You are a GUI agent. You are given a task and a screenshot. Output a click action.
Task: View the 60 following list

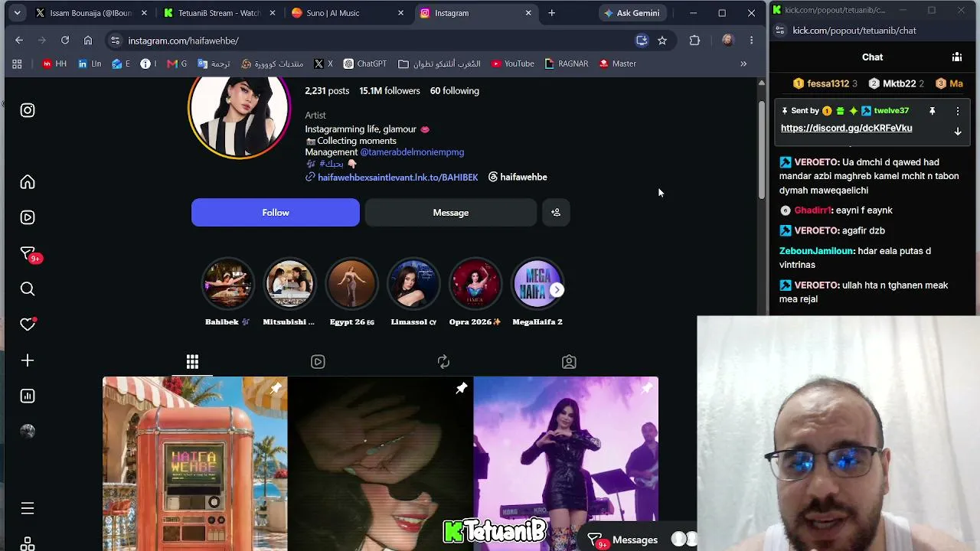click(x=455, y=90)
